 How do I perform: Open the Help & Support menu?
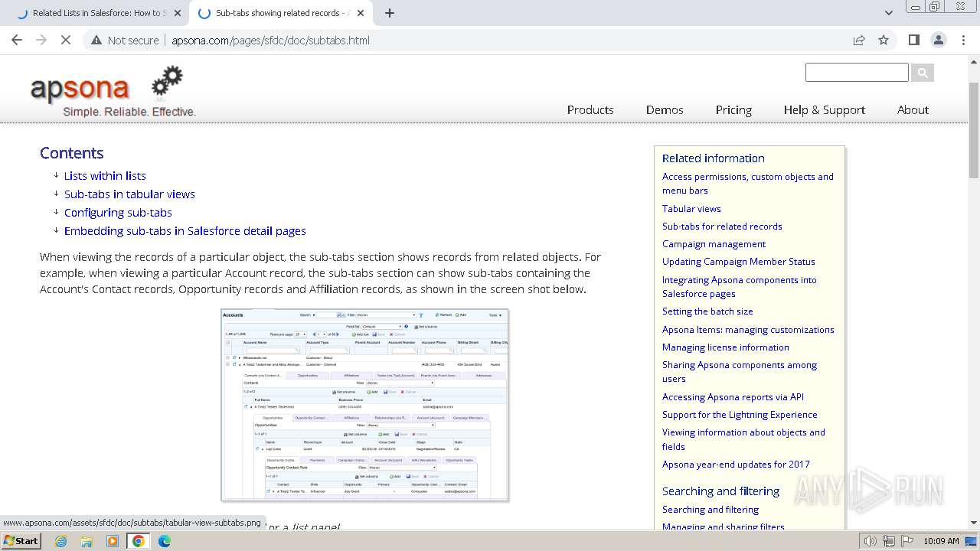coord(824,109)
